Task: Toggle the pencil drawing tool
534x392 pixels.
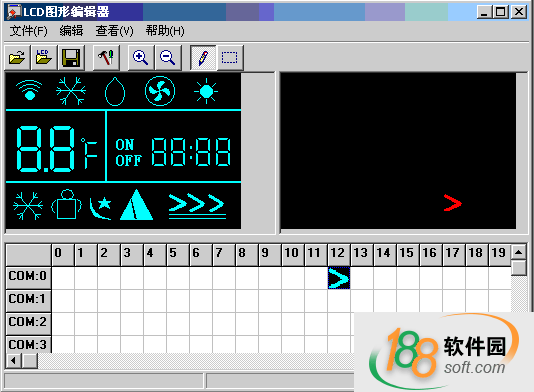Action: 203,58
